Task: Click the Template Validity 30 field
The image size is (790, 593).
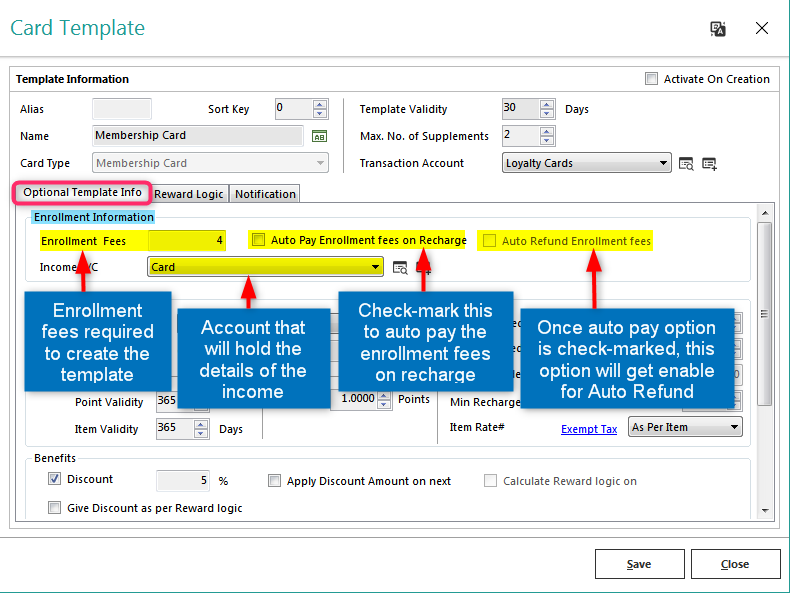Action: [520, 108]
